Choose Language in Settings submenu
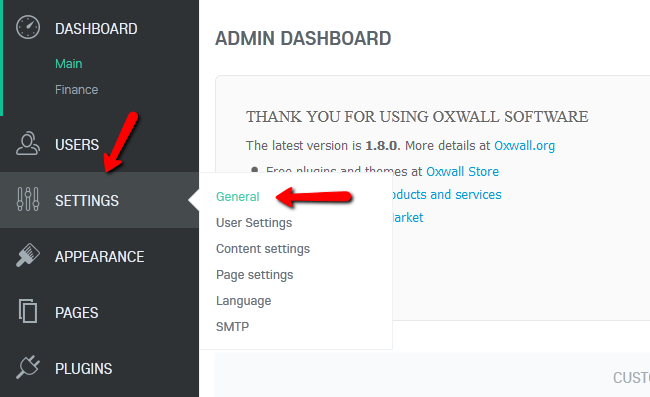 click(x=244, y=301)
